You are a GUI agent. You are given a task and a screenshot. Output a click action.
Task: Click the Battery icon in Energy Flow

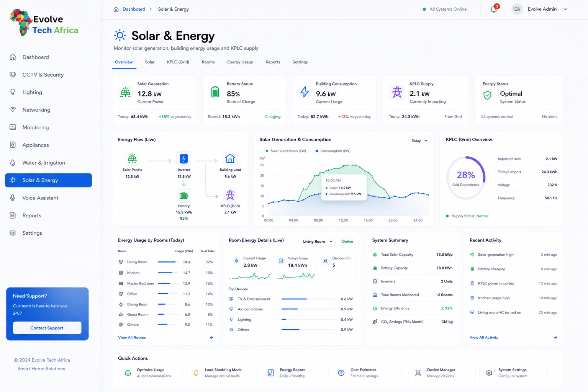pyautogui.click(x=184, y=196)
